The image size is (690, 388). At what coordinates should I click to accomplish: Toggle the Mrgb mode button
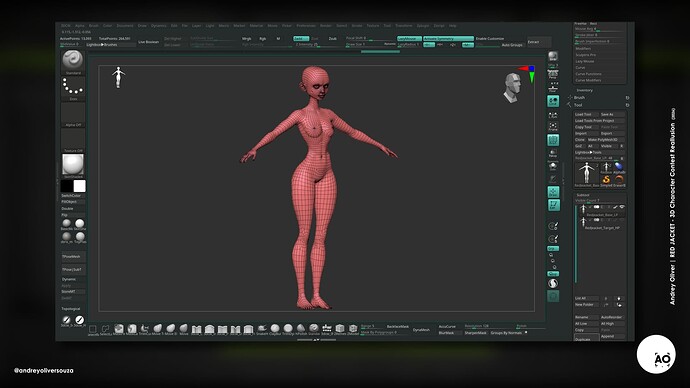(x=247, y=39)
